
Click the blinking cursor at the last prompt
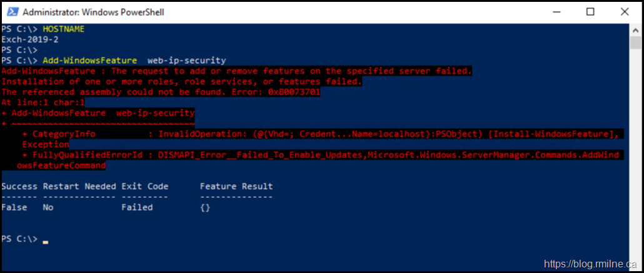point(45,240)
